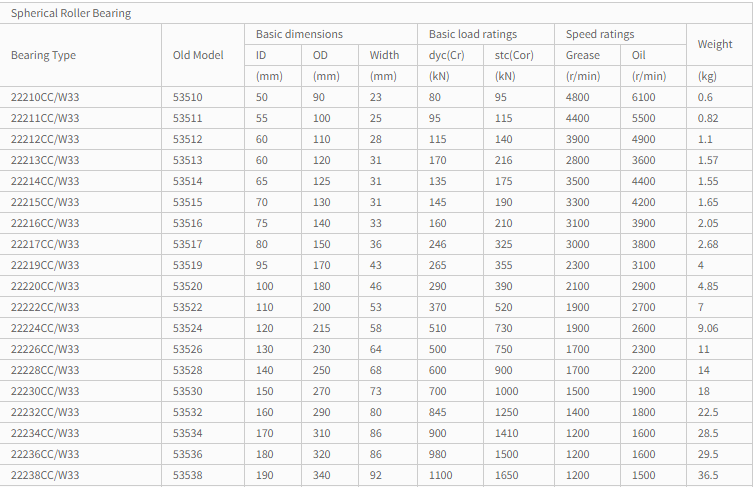754x487 pixels.
Task: Select the Grease speed sub-header
Action: (x=583, y=55)
